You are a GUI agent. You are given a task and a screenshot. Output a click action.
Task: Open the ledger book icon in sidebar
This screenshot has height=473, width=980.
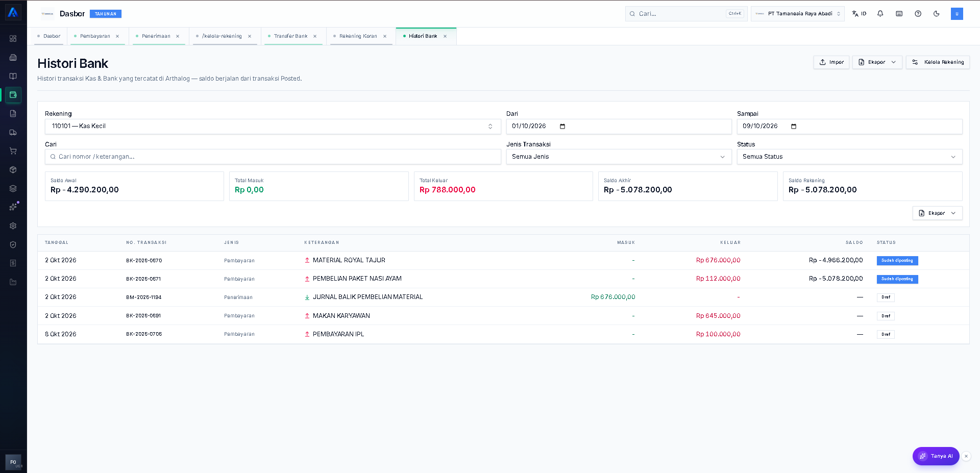[x=13, y=76]
